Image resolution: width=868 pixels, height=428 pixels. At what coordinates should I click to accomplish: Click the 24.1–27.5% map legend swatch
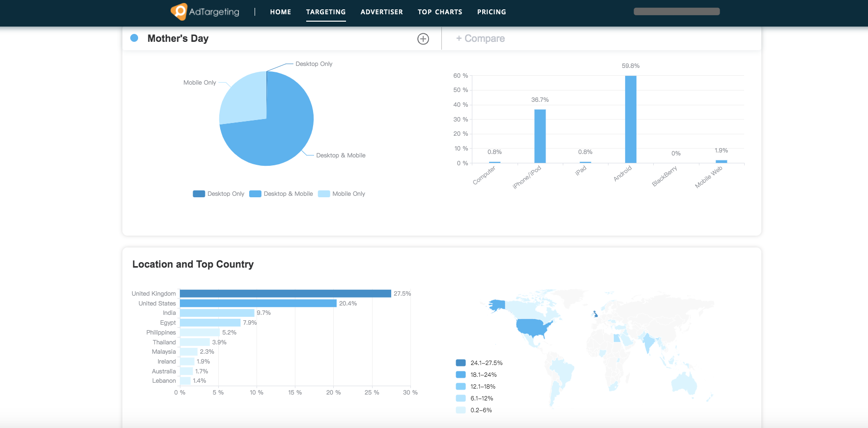tap(461, 363)
